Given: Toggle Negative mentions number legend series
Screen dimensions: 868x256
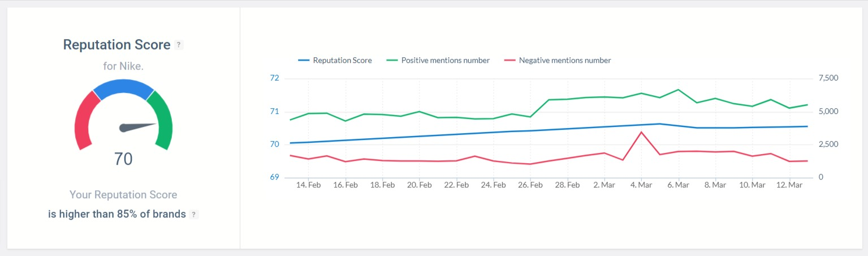Looking at the screenshot, I should tap(557, 60).
